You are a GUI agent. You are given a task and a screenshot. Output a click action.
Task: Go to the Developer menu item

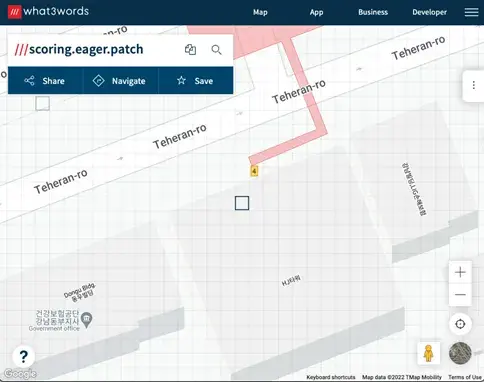pyautogui.click(x=429, y=12)
